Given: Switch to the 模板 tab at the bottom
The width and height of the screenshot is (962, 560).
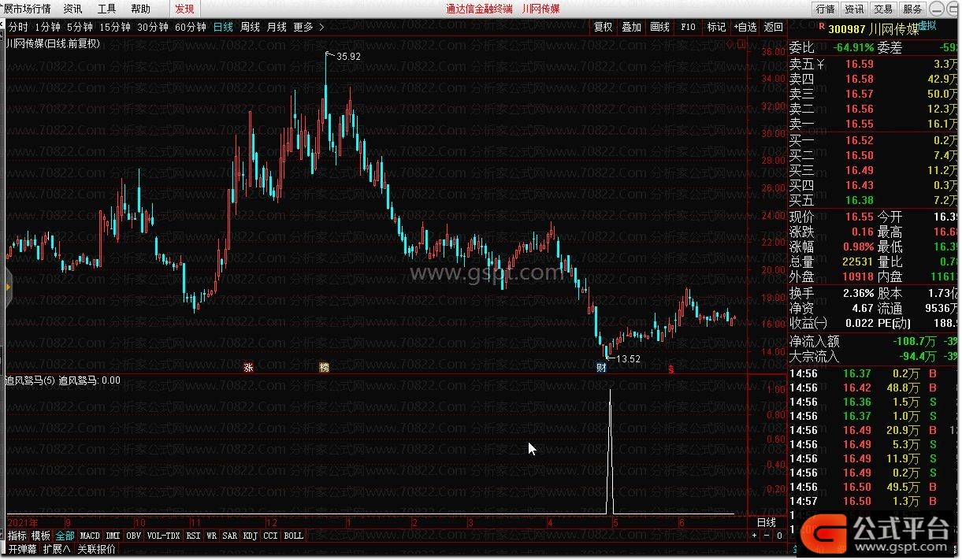Looking at the screenshot, I should 41,536.
